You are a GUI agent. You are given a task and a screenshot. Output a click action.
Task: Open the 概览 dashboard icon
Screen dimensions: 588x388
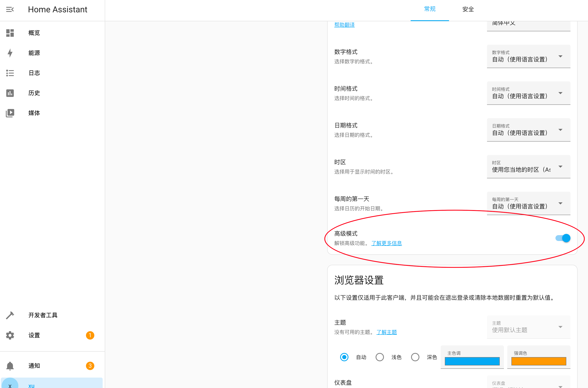[10, 33]
